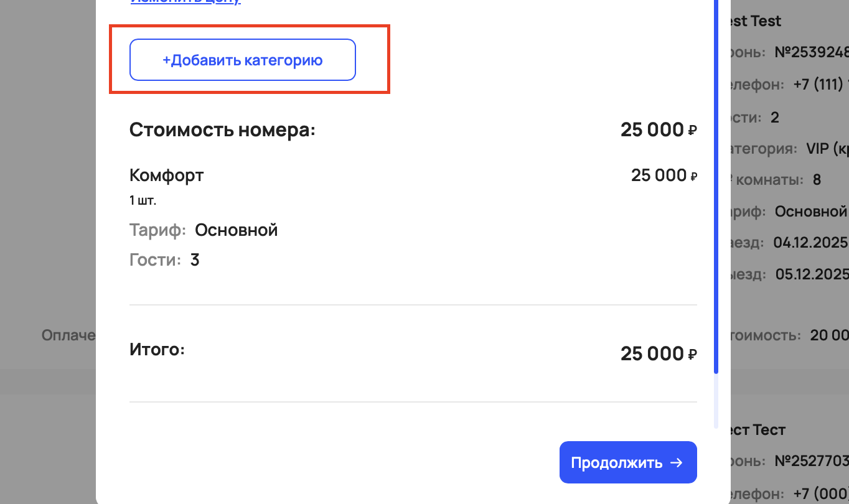
Task: Select the Комфорт category name
Action: click(166, 175)
